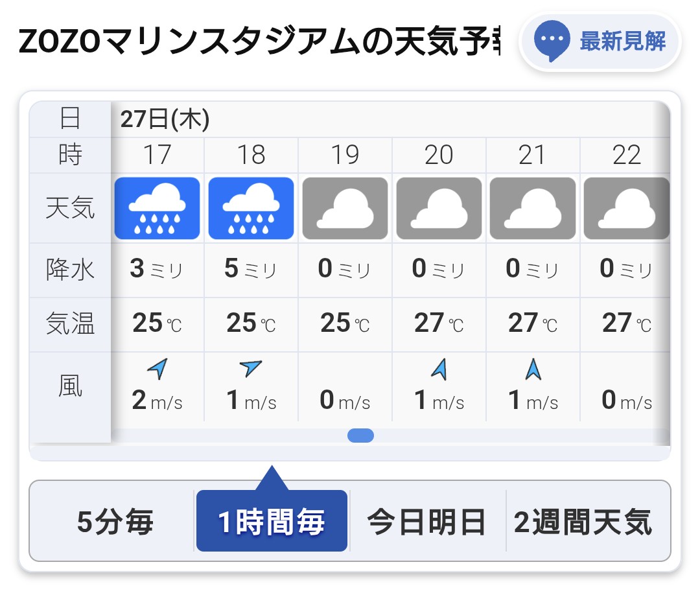This screenshot has width=700, height=606.
Task: Click the 21時 wind direction arrow
Action: coord(533,369)
